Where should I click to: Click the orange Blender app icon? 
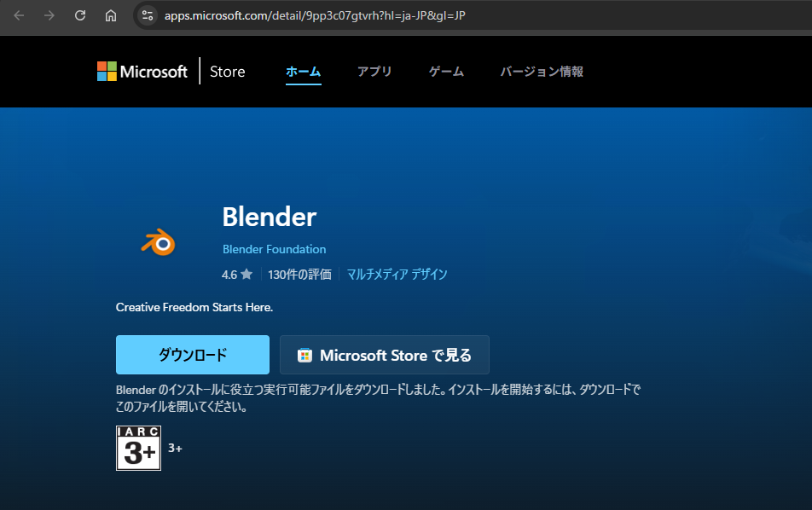pos(158,243)
